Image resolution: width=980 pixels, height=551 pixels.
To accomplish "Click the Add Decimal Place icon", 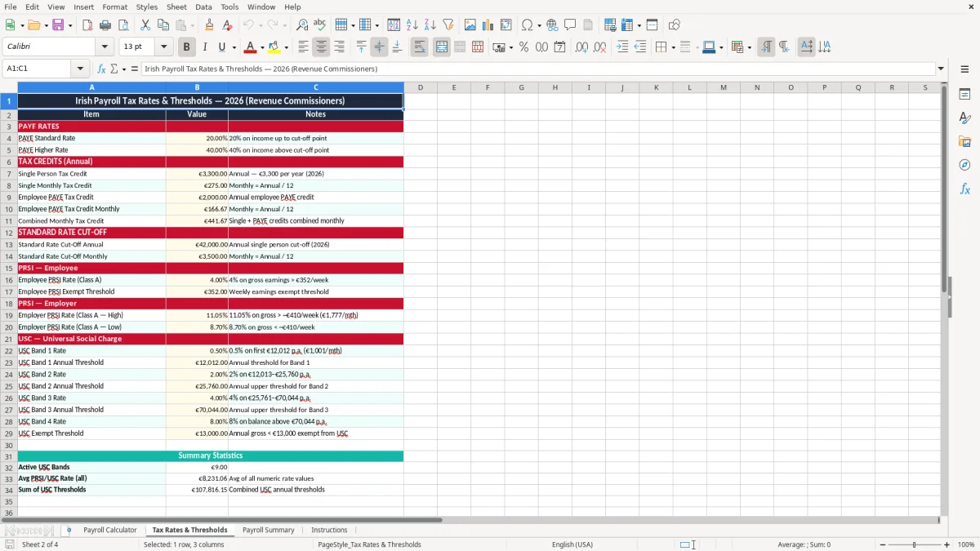I will point(581,47).
